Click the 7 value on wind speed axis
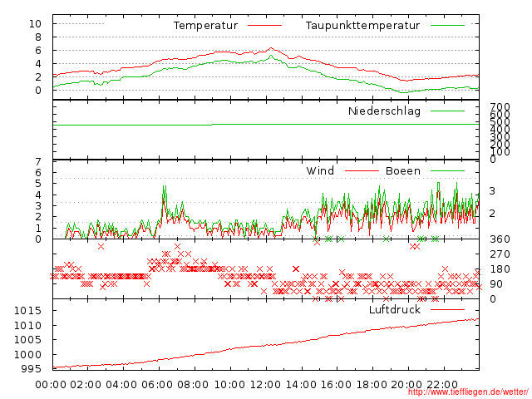 [38, 162]
